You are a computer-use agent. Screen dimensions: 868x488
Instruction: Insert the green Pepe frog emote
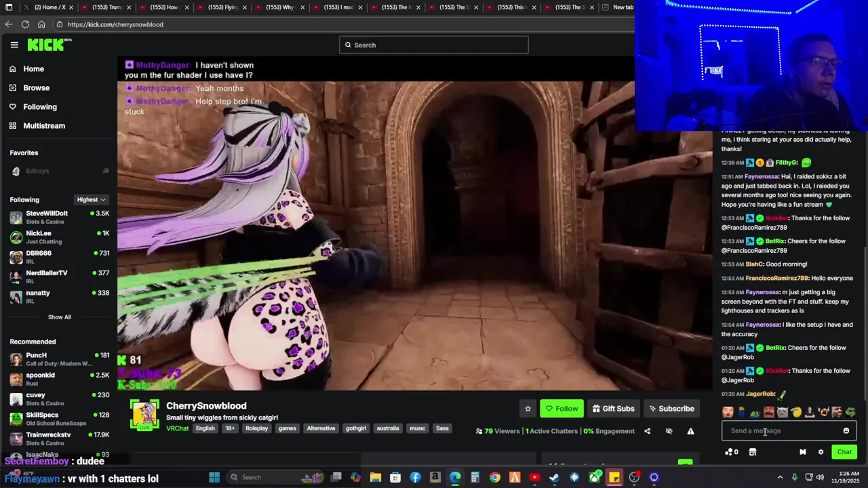click(x=850, y=412)
